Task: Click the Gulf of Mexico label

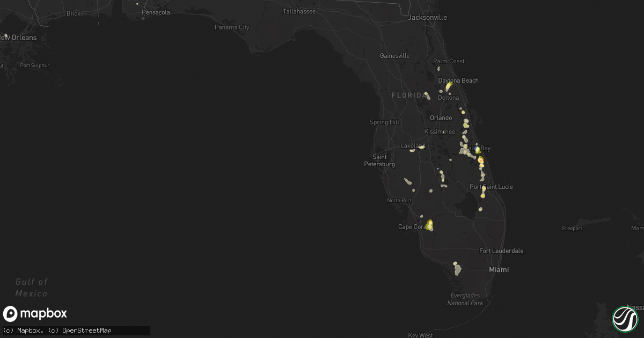Action: point(31,288)
